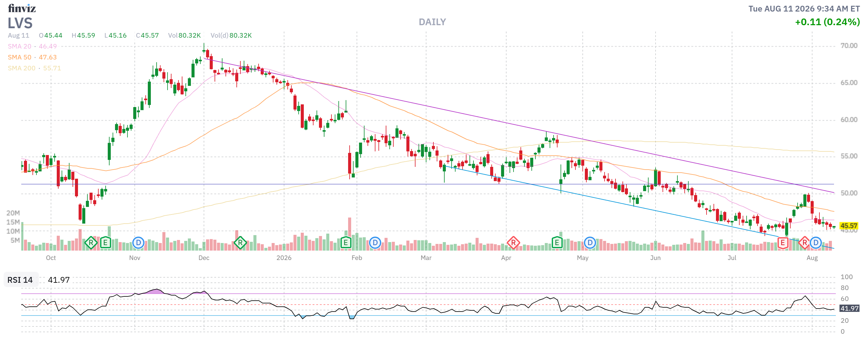Image resolution: width=868 pixels, height=341 pixels.
Task: Select the red R diamond marker before August
Action: click(x=804, y=242)
